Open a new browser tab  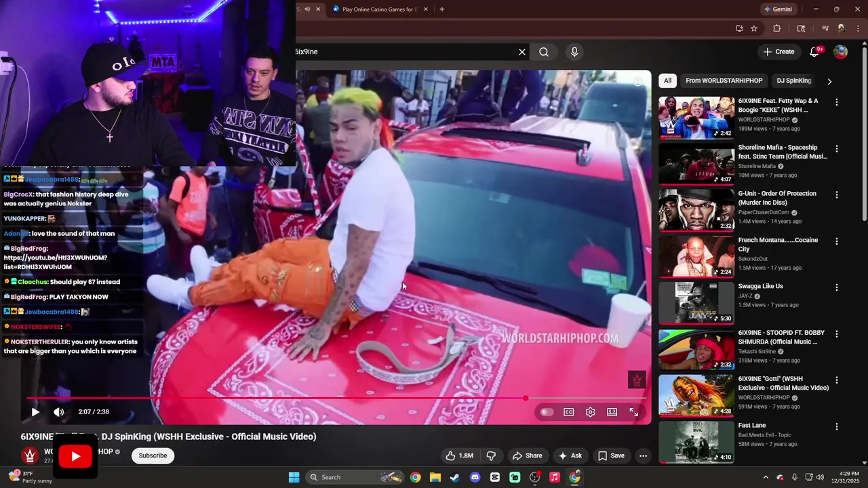pos(442,9)
